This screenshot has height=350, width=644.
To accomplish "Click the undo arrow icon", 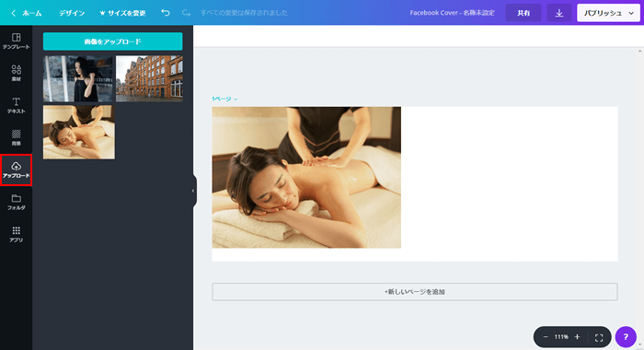I will (166, 13).
